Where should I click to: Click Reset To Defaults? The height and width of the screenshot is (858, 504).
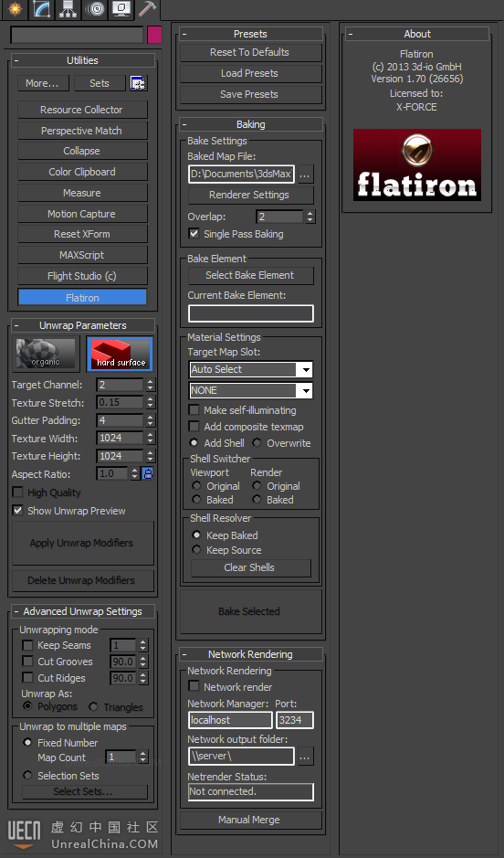tap(250, 52)
